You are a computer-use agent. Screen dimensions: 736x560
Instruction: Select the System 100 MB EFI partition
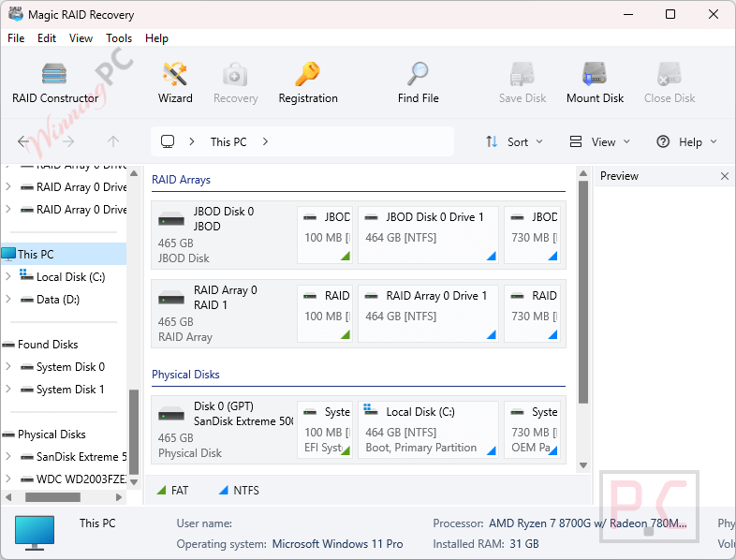click(x=325, y=430)
